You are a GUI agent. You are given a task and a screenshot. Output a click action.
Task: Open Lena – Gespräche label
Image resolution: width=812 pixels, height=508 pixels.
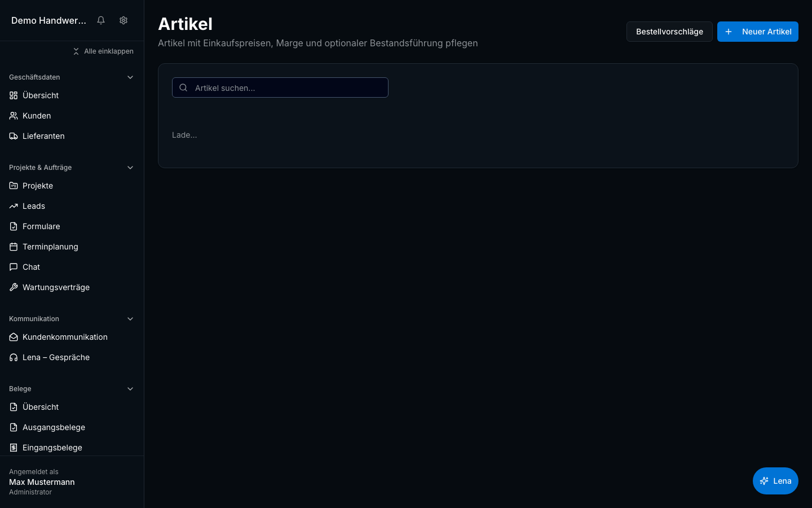[x=56, y=357]
